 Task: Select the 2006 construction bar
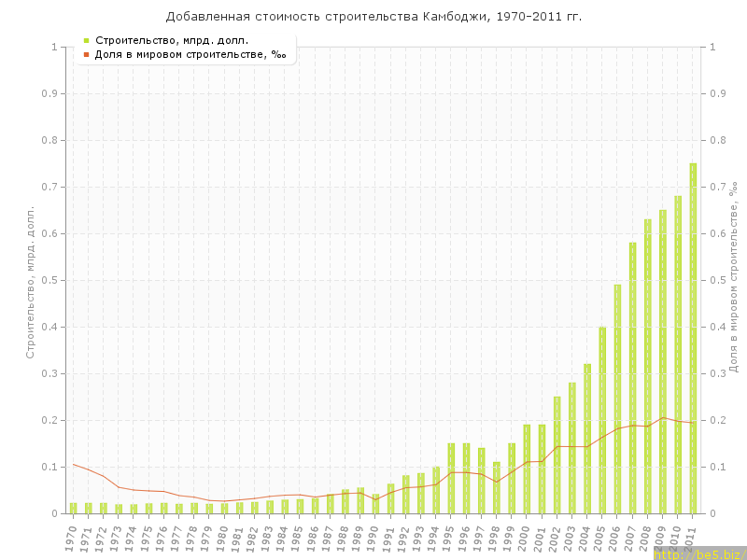(617, 399)
